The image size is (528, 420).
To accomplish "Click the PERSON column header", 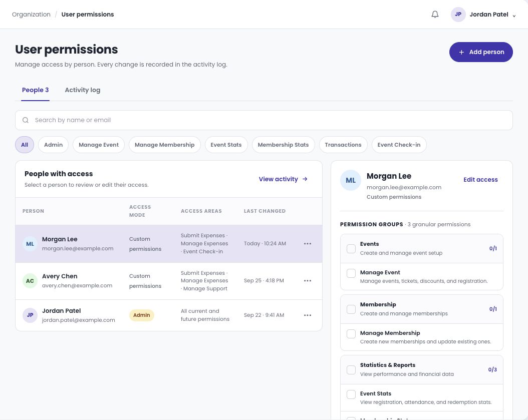I will pyautogui.click(x=33, y=211).
